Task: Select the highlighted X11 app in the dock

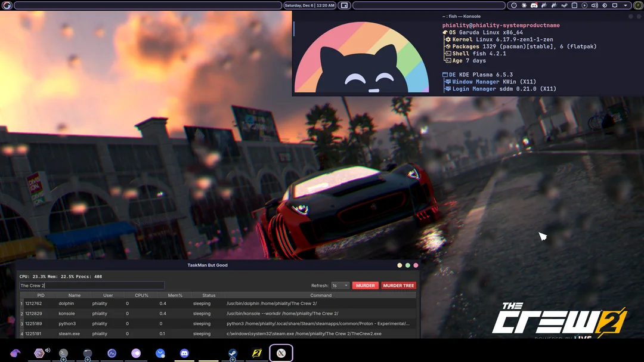Action: 281,354
